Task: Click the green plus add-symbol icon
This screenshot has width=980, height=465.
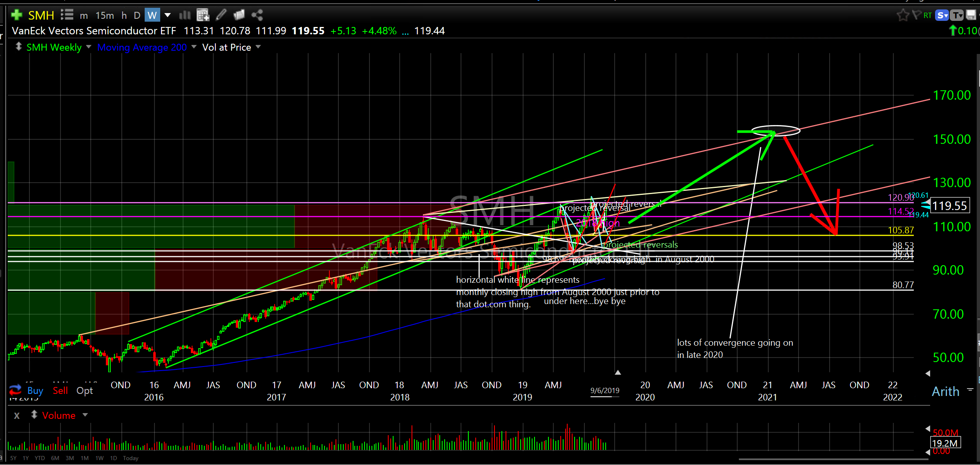Action: coord(17,16)
